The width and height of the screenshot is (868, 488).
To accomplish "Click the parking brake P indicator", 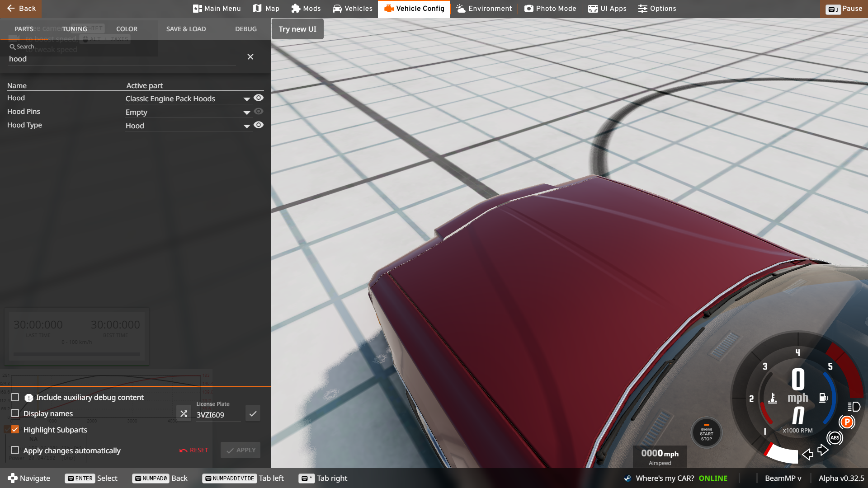I will pos(847,422).
